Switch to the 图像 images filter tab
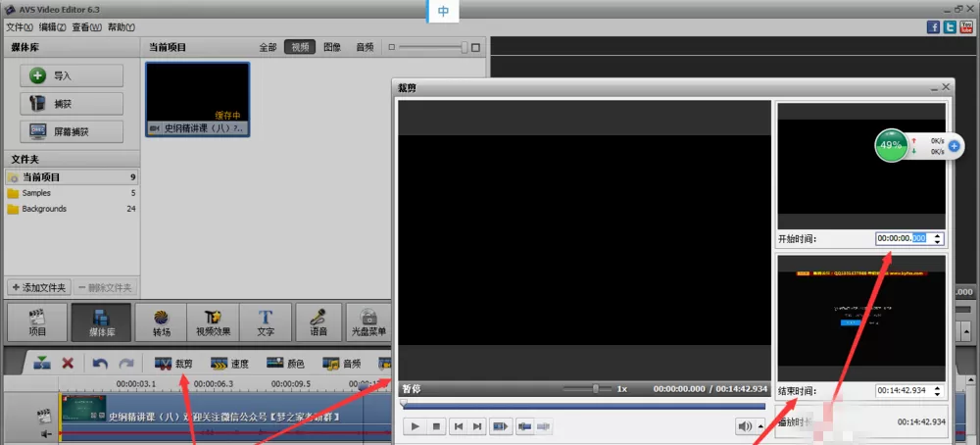The height and width of the screenshot is (445, 980). (332, 47)
